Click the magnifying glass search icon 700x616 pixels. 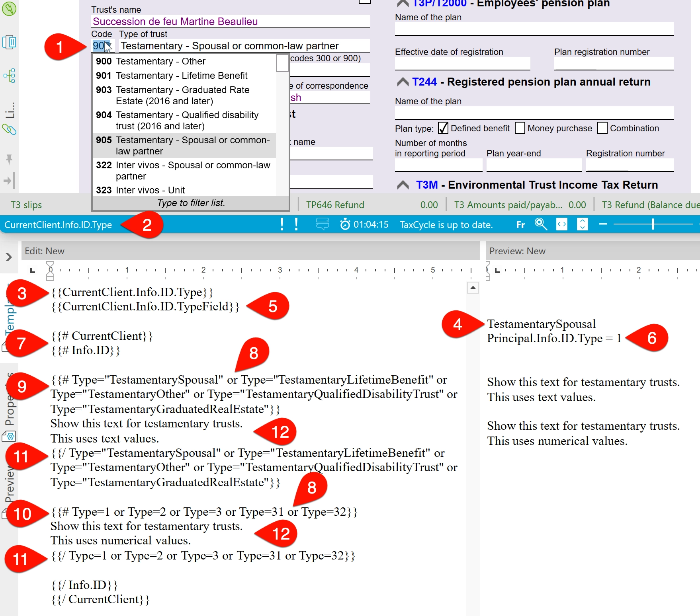[541, 224]
